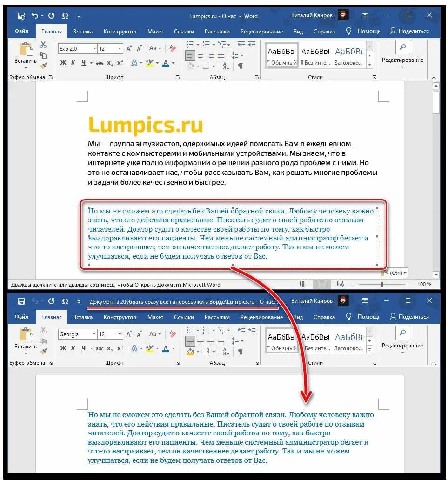Open Справка tab in bottom window
Screen dimensions: 448x480
pos(324,317)
